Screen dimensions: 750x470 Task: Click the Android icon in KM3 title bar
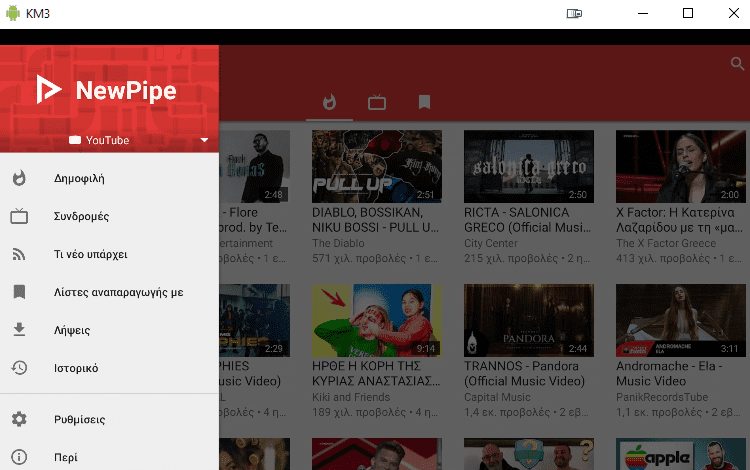click(13, 13)
